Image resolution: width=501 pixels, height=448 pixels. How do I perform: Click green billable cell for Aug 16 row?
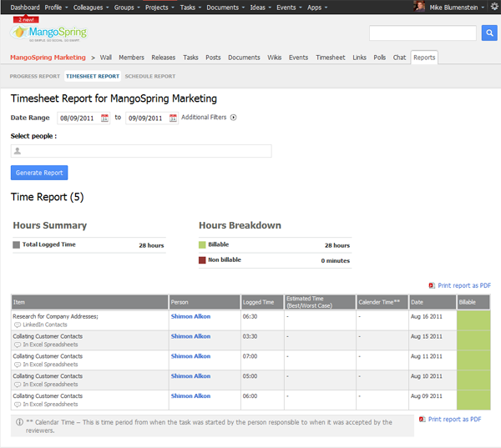tap(473, 320)
